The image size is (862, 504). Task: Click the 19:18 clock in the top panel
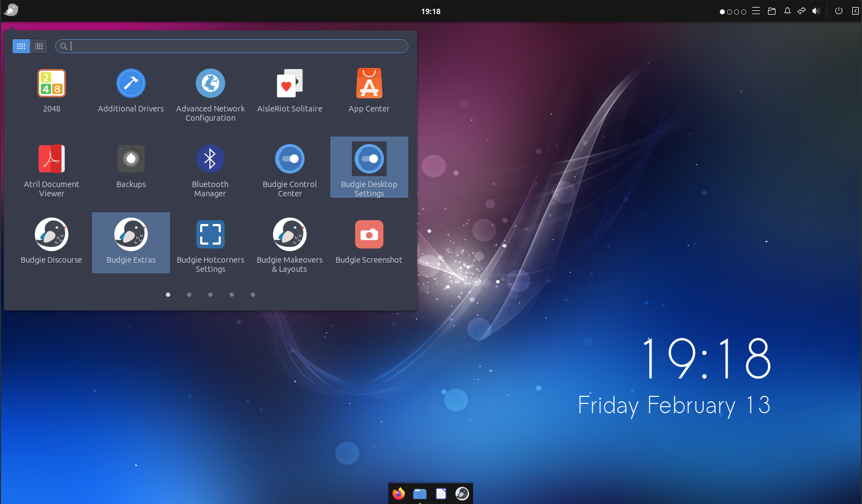pyautogui.click(x=431, y=11)
